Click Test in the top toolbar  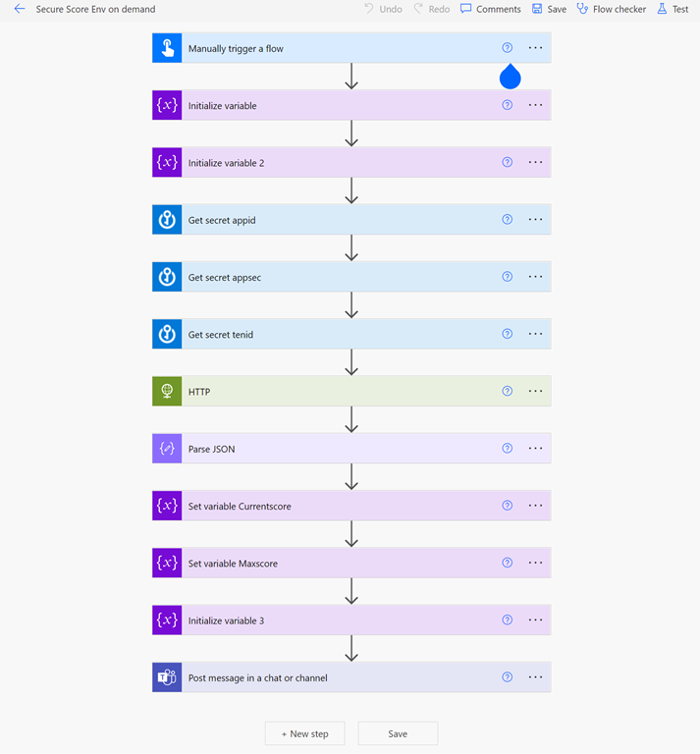pyautogui.click(x=673, y=9)
